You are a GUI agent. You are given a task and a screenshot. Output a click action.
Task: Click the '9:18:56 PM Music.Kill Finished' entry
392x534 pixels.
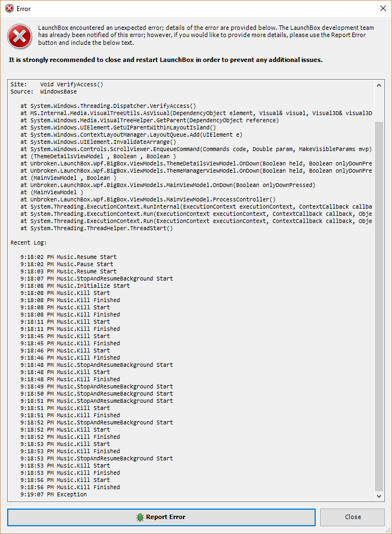[x=70, y=487]
